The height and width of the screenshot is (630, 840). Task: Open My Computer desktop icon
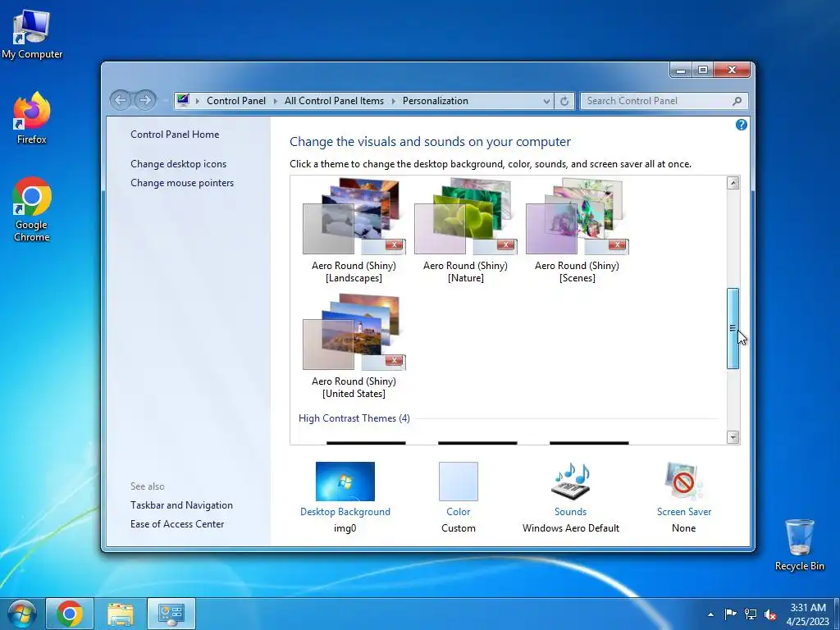pyautogui.click(x=32, y=34)
